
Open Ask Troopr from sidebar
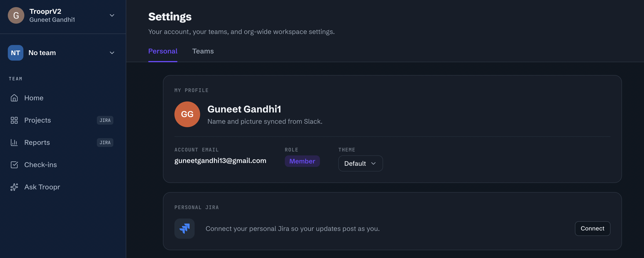(42, 187)
